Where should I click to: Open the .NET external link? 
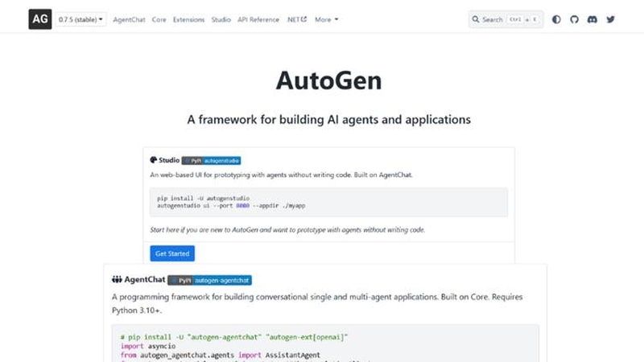click(x=297, y=19)
